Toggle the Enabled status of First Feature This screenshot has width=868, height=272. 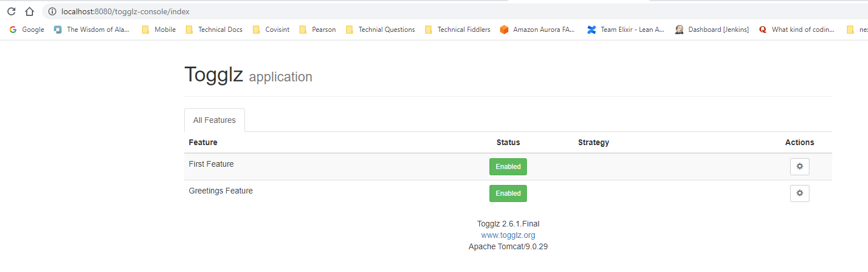[x=508, y=167]
